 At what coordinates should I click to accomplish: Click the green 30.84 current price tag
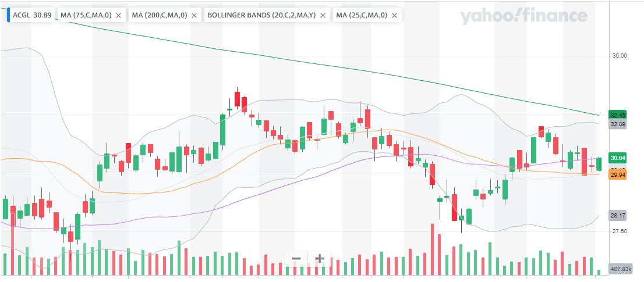tap(617, 158)
